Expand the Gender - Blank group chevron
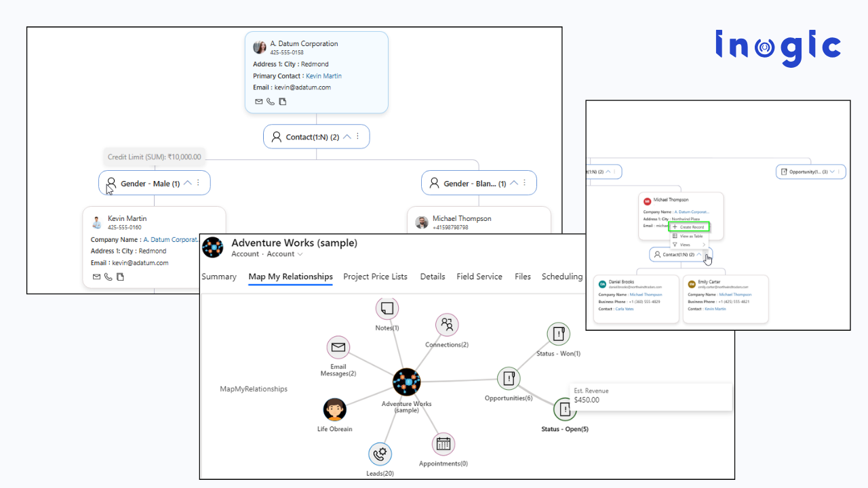The image size is (868, 488). point(513,182)
